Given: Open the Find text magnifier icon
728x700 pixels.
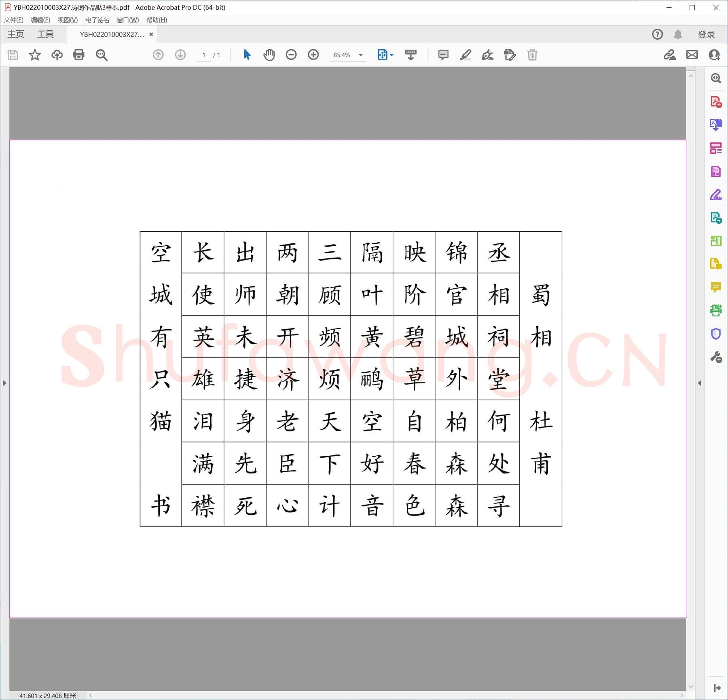Looking at the screenshot, I should (x=102, y=55).
